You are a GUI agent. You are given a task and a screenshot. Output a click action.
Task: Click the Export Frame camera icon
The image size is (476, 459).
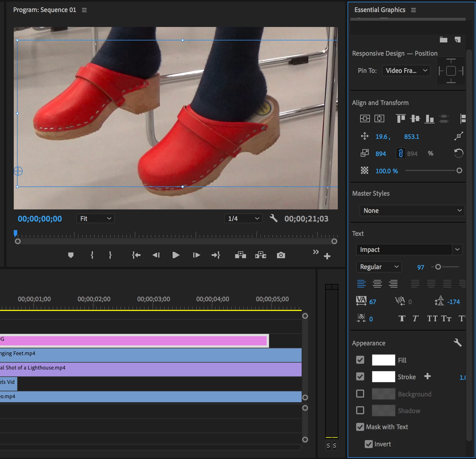coord(281,255)
